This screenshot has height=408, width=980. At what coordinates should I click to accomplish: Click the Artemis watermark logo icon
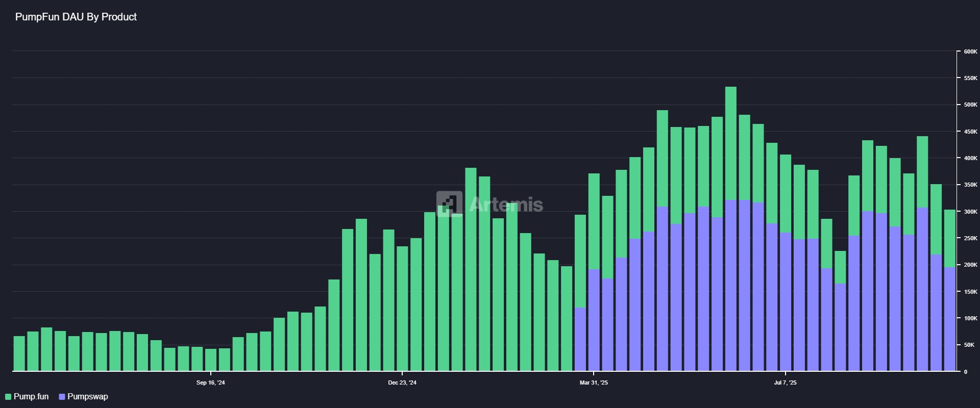(449, 204)
